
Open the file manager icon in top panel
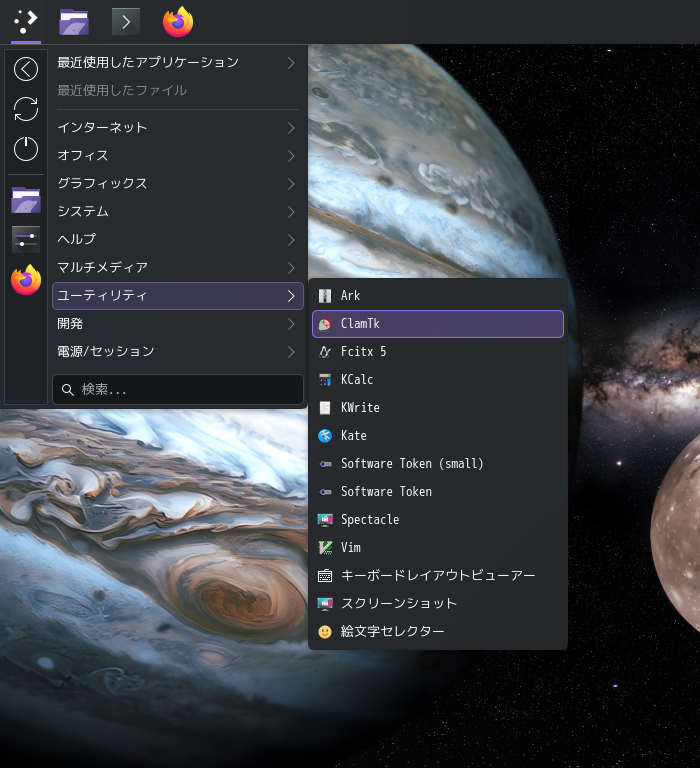74,22
